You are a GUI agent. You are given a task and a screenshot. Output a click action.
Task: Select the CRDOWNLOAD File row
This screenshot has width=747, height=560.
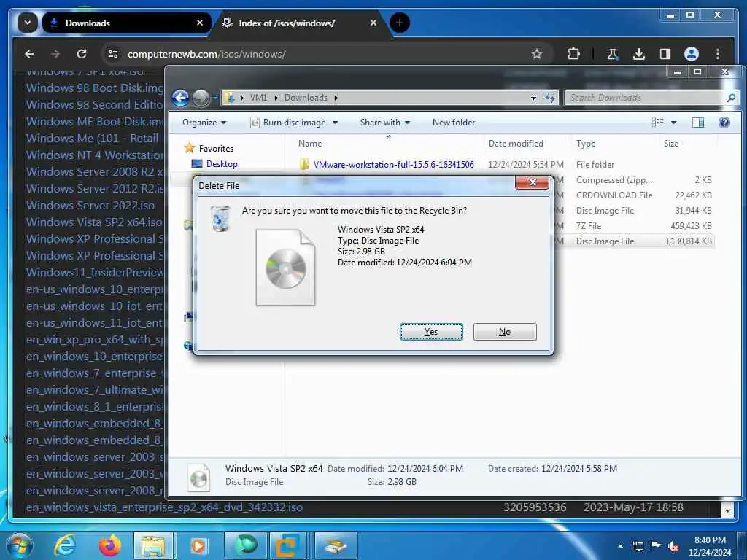633,195
